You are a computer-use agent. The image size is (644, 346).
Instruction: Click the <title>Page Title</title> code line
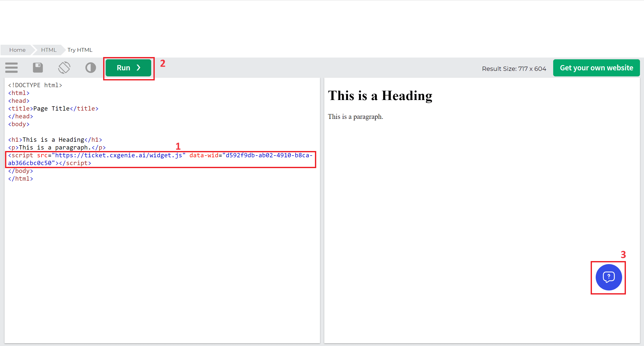(x=53, y=109)
